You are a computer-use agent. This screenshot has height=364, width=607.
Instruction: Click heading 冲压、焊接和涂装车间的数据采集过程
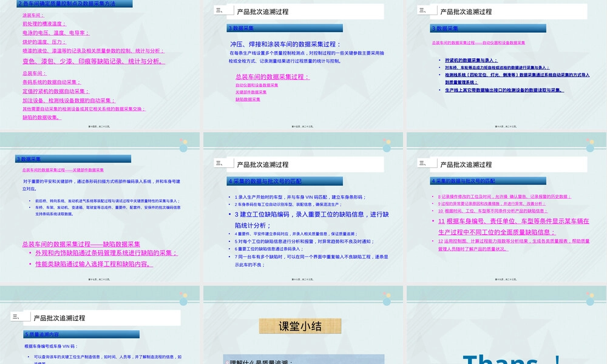(285, 44)
